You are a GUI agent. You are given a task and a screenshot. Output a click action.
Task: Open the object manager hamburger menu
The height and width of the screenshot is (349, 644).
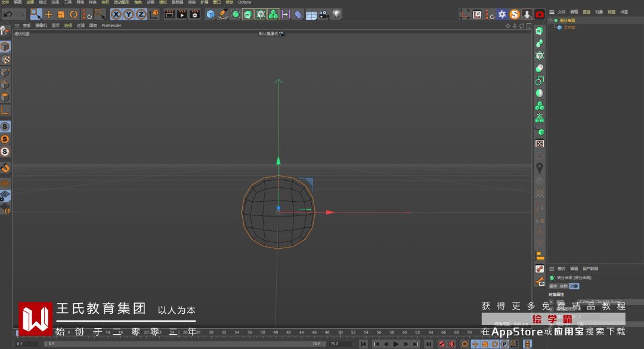coord(552,11)
